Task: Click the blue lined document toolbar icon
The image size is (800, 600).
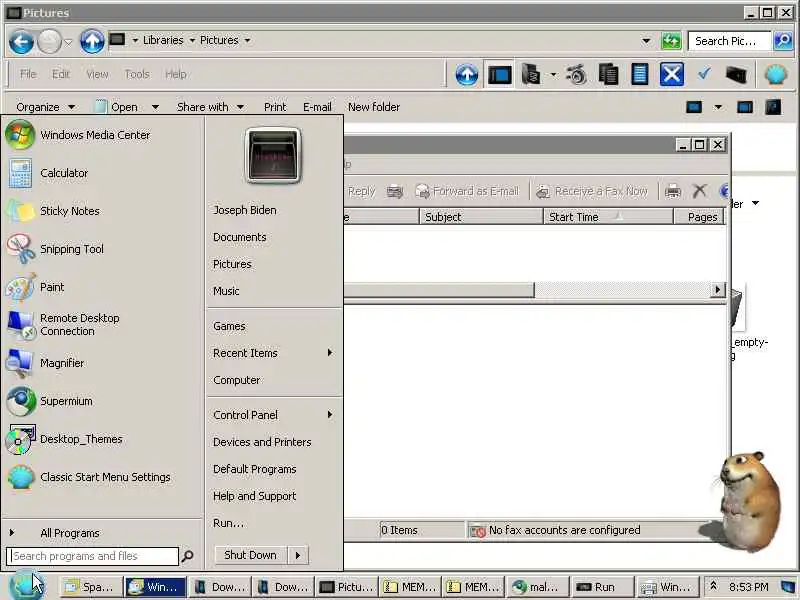Action: point(640,75)
